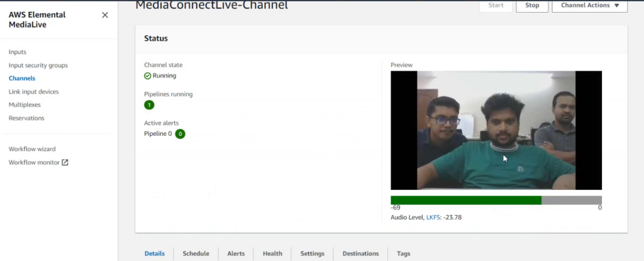This screenshot has height=261, width=644.
Task: Open Multiplexes in sidebar
Action: (x=25, y=105)
